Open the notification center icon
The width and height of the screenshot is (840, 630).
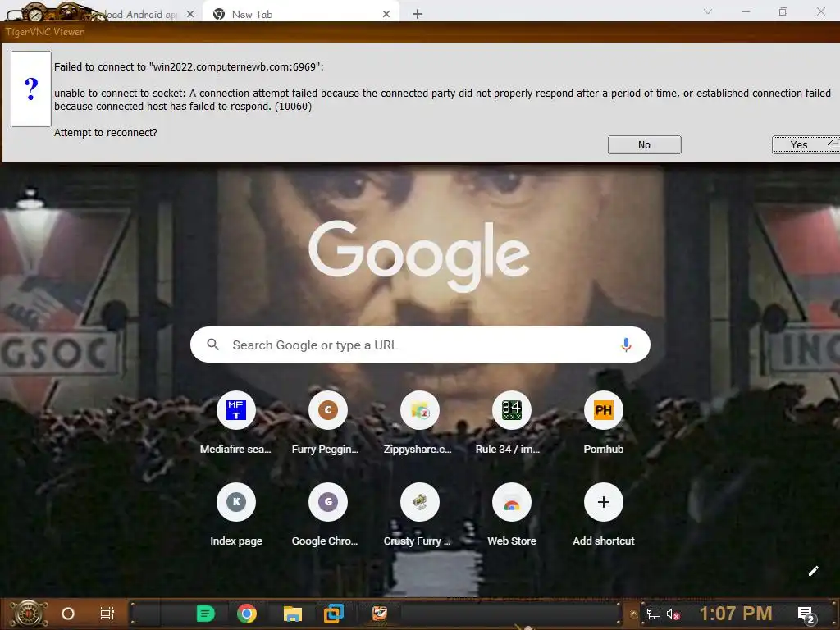point(806,614)
